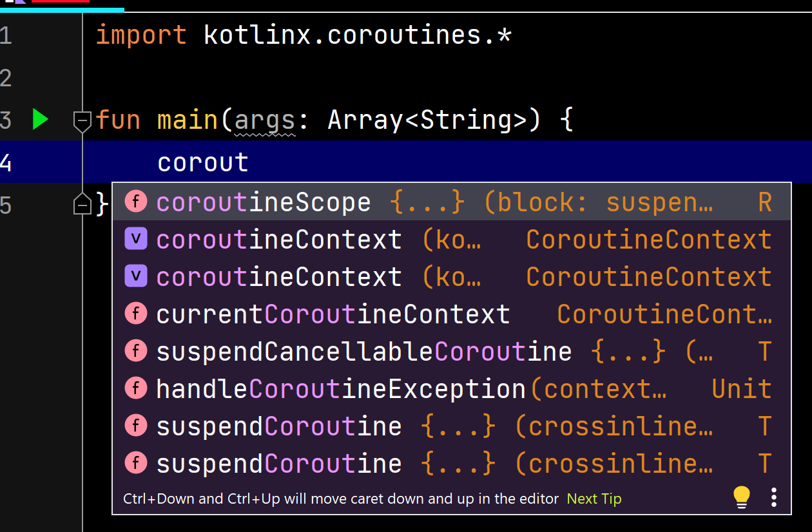This screenshot has height=532, width=812.
Task: Open the Next Tip link
Action: click(x=594, y=499)
